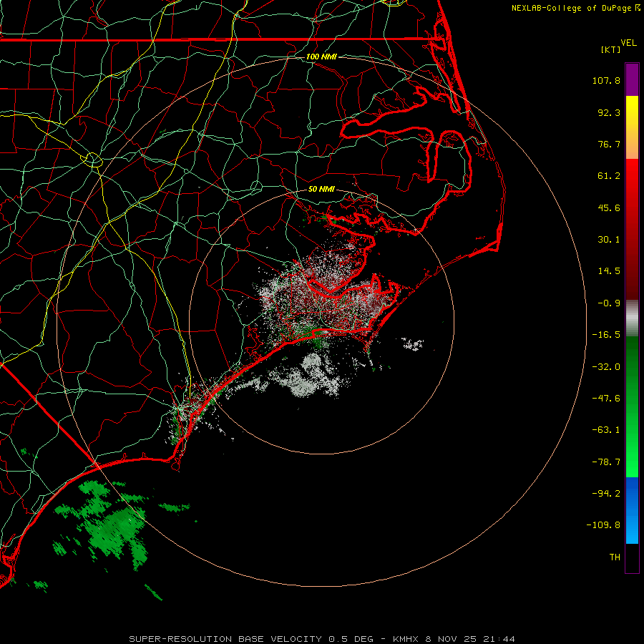Click the -109.8 legend value
This screenshot has width=644, height=644.
(603, 525)
